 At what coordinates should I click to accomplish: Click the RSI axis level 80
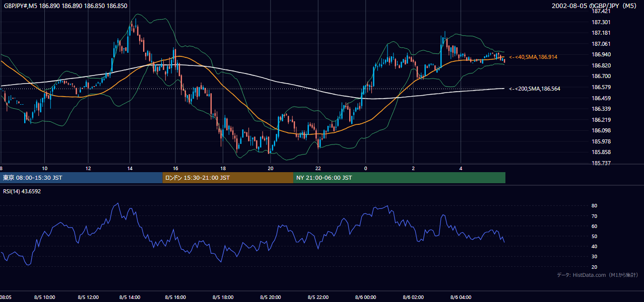(x=594, y=206)
